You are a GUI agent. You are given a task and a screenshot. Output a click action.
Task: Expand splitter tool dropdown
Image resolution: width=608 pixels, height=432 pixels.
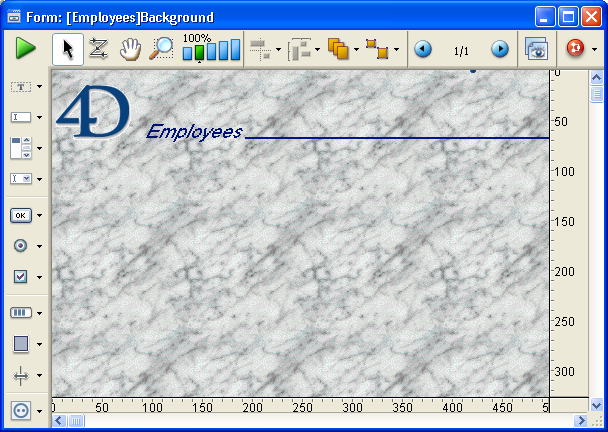[40, 375]
